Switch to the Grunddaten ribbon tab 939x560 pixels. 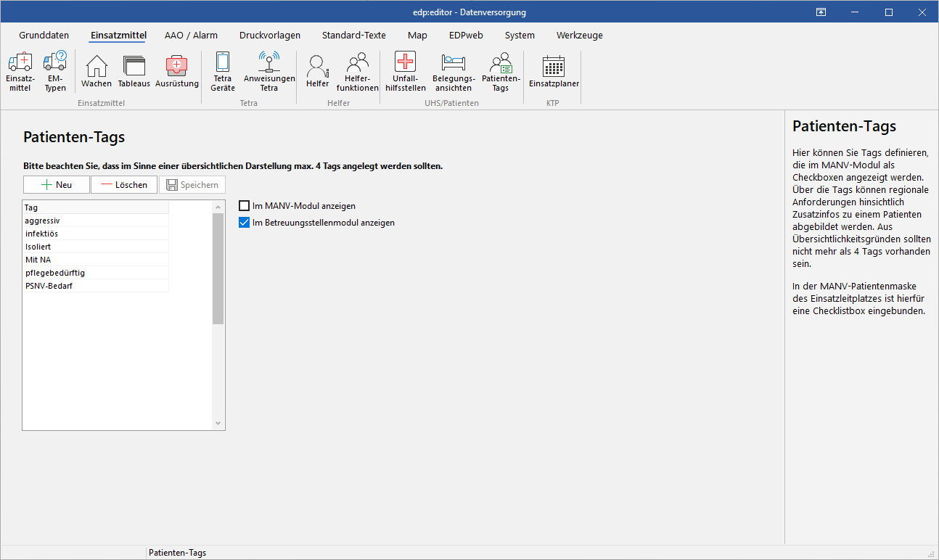44,35
